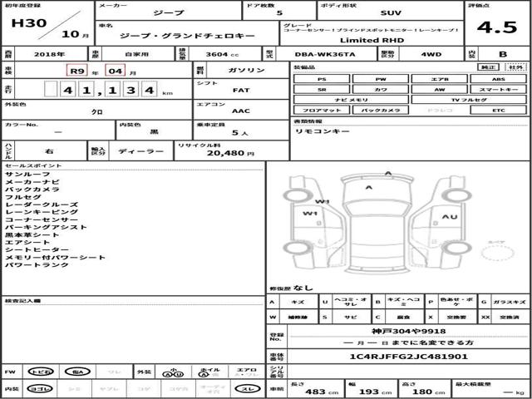Click the バックカメラ equipment box
Image resolution: width=532 pixels, height=399 pixels.
click(x=381, y=111)
